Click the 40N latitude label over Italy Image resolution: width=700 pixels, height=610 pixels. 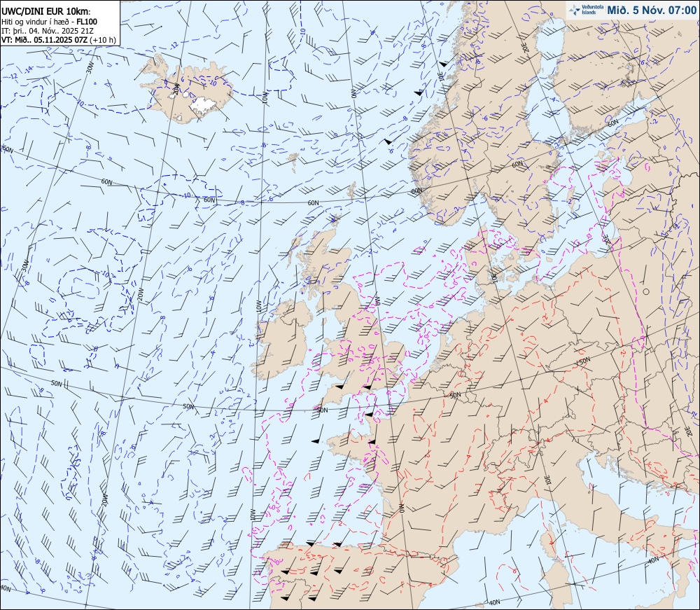click(652, 560)
